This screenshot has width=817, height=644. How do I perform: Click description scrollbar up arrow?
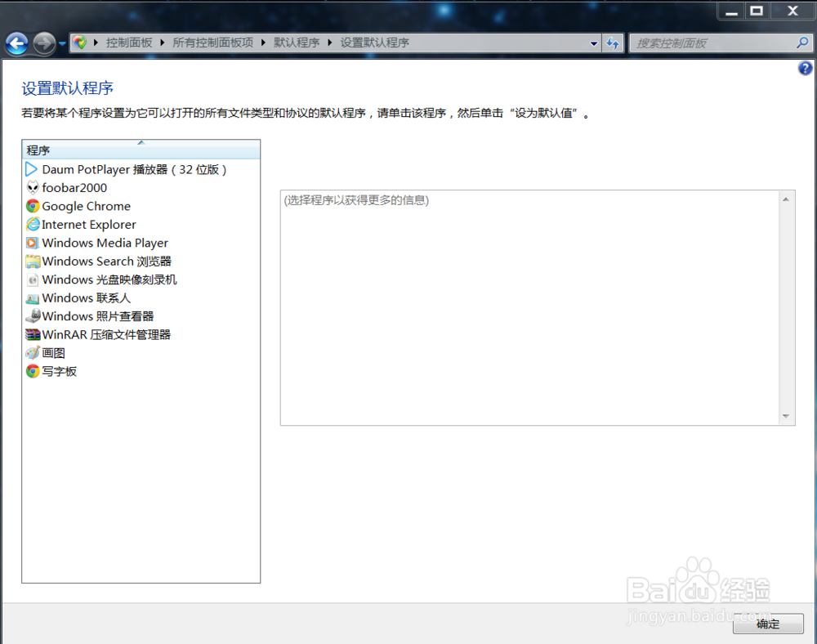coord(786,199)
